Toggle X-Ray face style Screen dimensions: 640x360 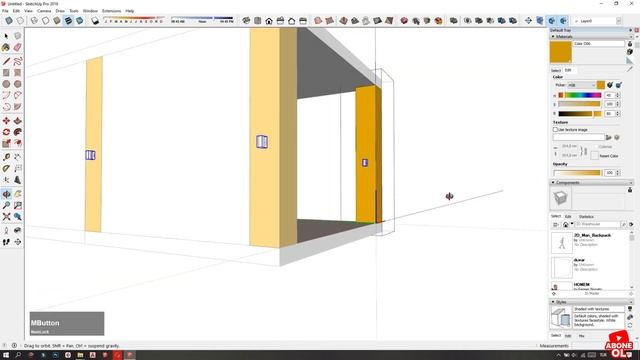pos(9,21)
